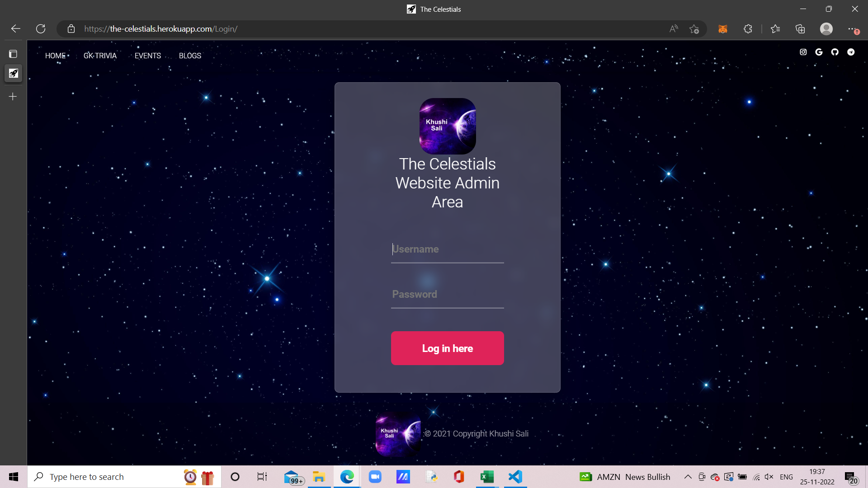Click the Telegram icon in header

click(851, 52)
